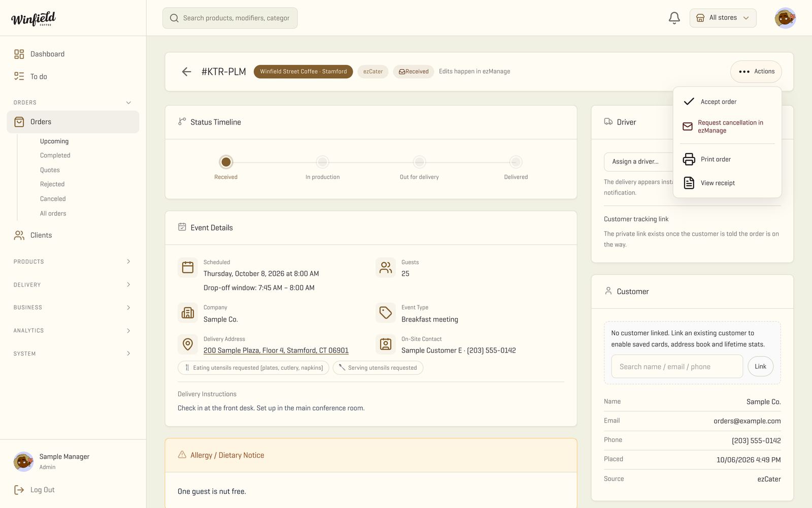Click the Log Out icon
The height and width of the screenshot is (508, 812).
click(19, 490)
